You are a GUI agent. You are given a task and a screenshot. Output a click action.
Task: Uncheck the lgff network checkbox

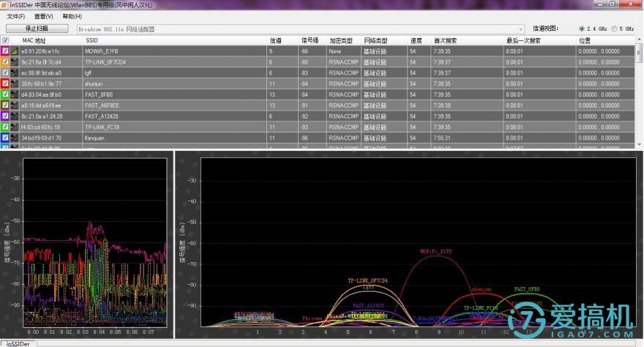[x=5, y=72]
